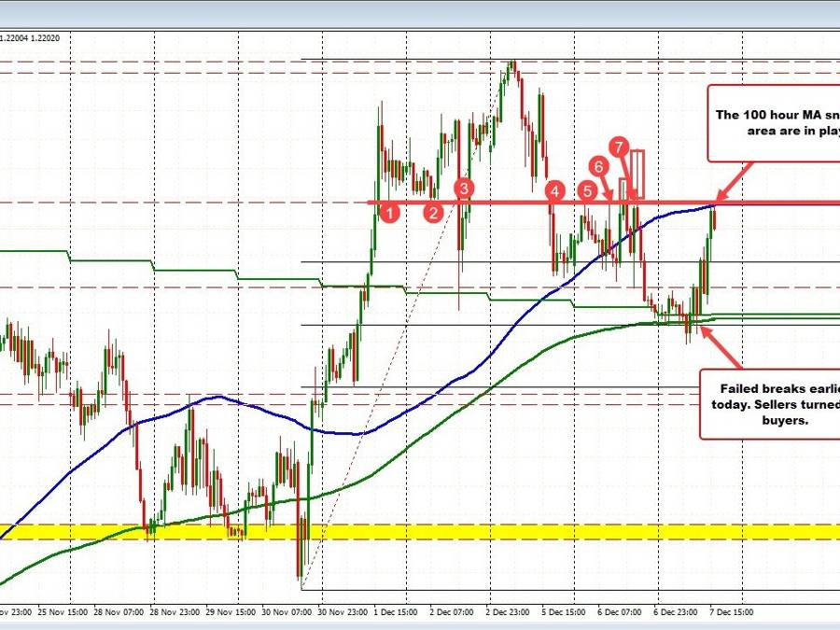This screenshot has height=630, width=840.
Task: Select the tall red-outlined rectangle beside marker 7
Action: (638, 174)
